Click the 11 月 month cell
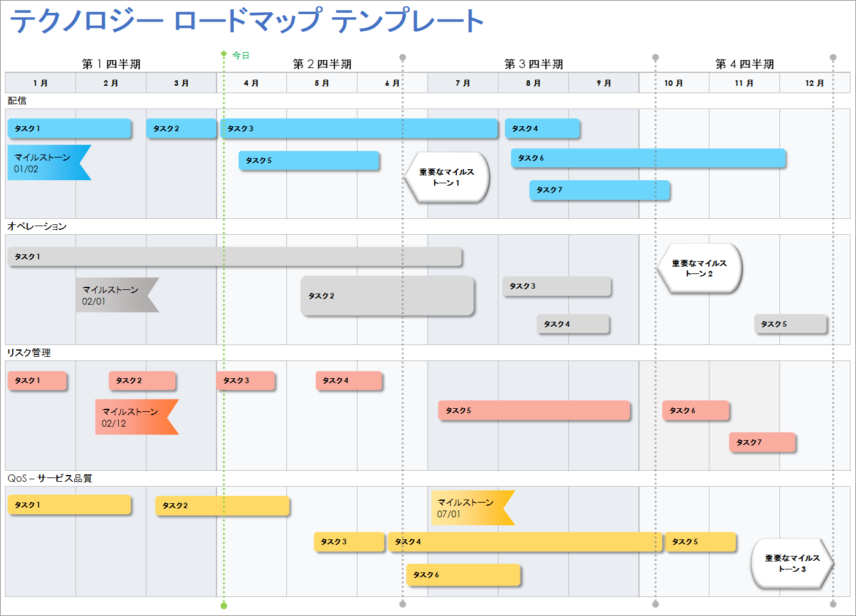This screenshot has width=856, height=616. pyautogui.click(x=744, y=83)
